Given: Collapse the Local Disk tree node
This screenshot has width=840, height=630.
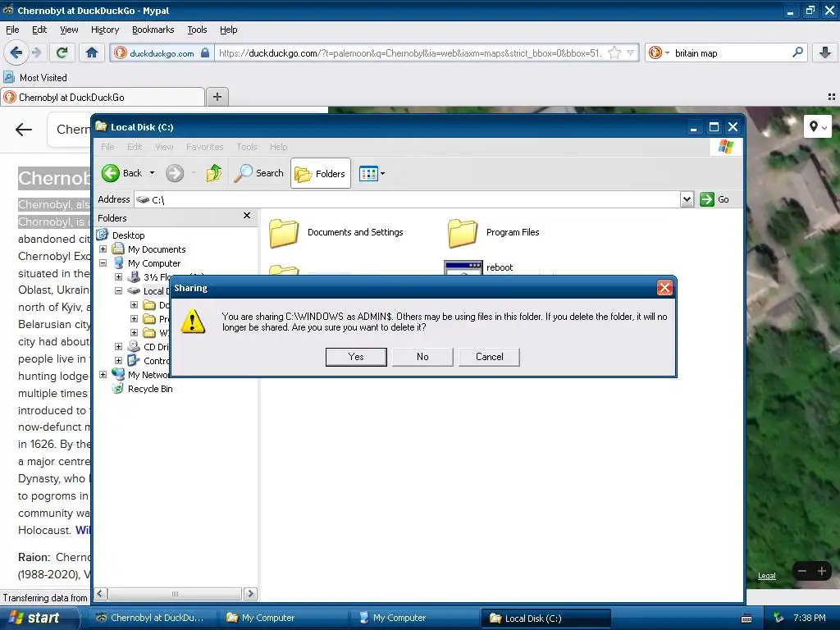Looking at the screenshot, I should pos(119,291).
